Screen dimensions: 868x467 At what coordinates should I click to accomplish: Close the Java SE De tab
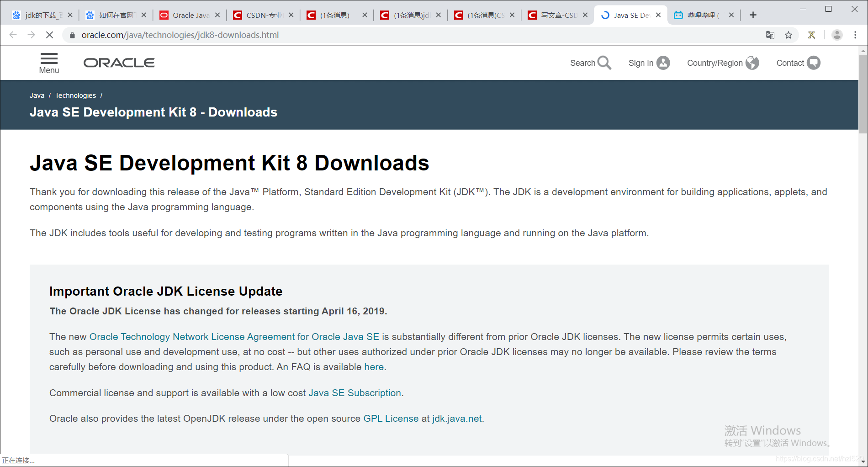coord(658,15)
